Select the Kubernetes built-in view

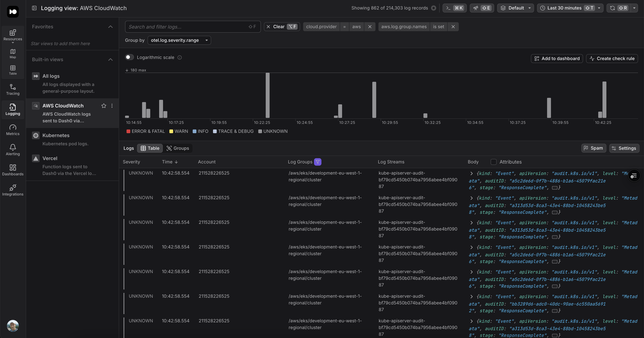56,135
